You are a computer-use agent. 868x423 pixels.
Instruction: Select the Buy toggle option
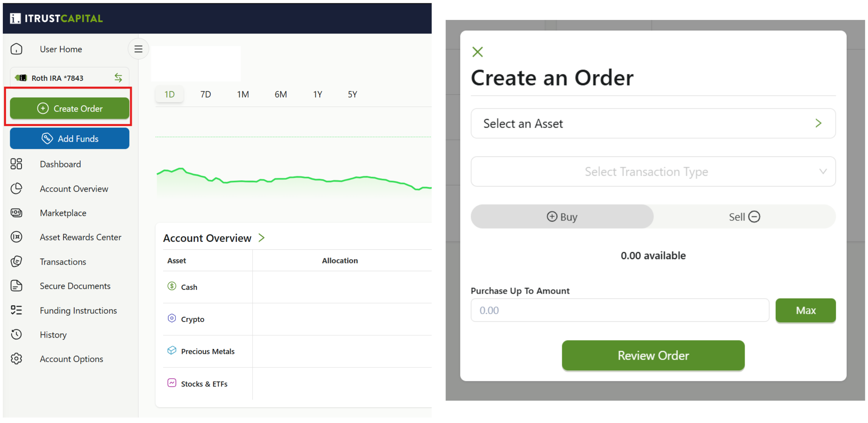(x=562, y=217)
